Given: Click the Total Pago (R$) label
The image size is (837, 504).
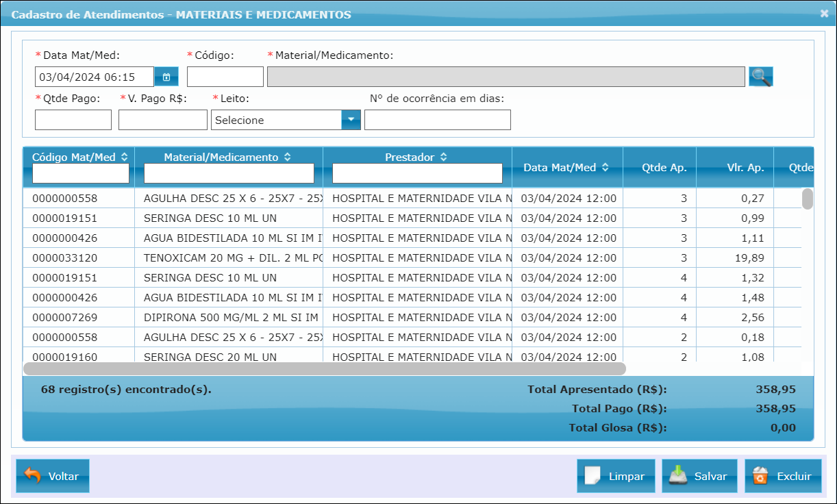Looking at the screenshot, I should [x=619, y=408].
